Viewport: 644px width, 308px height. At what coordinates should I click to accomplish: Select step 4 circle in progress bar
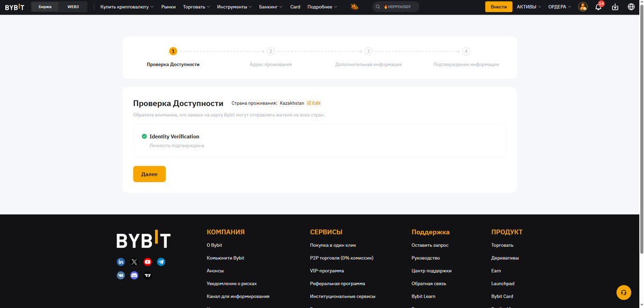pyautogui.click(x=466, y=51)
